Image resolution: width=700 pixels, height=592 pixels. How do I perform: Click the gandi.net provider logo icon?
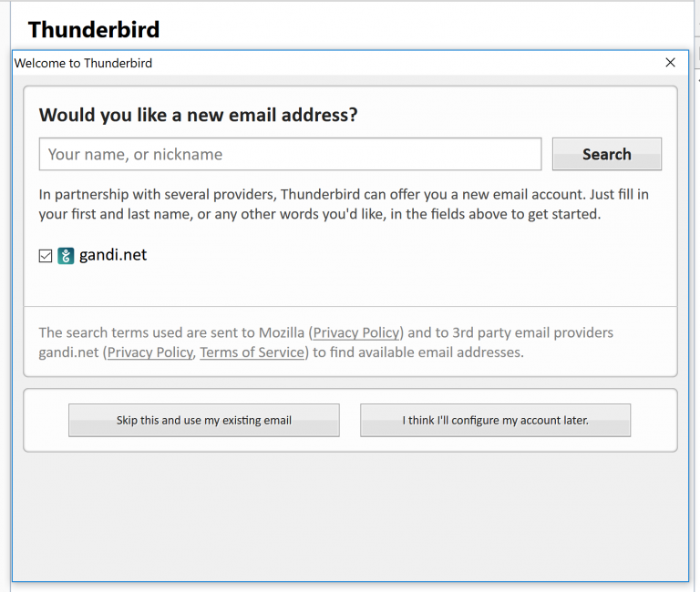[66, 256]
